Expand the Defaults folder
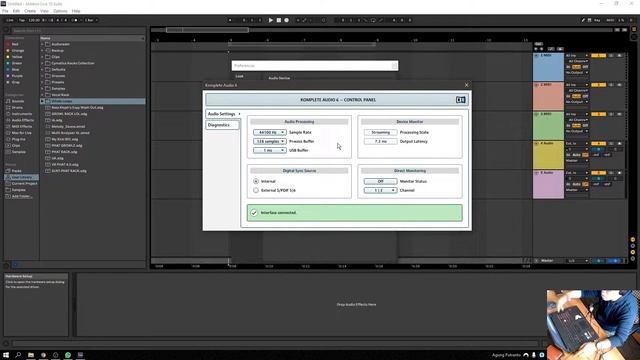 pos(42,69)
